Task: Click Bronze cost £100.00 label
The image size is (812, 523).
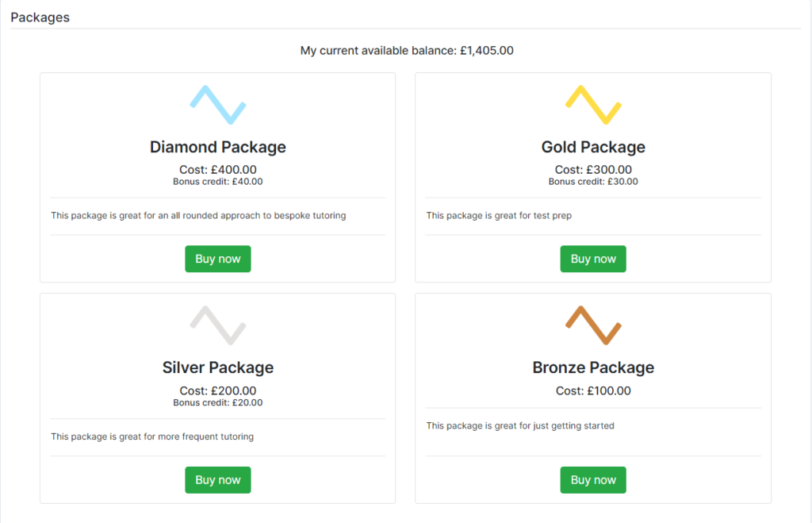Action: tap(593, 390)
